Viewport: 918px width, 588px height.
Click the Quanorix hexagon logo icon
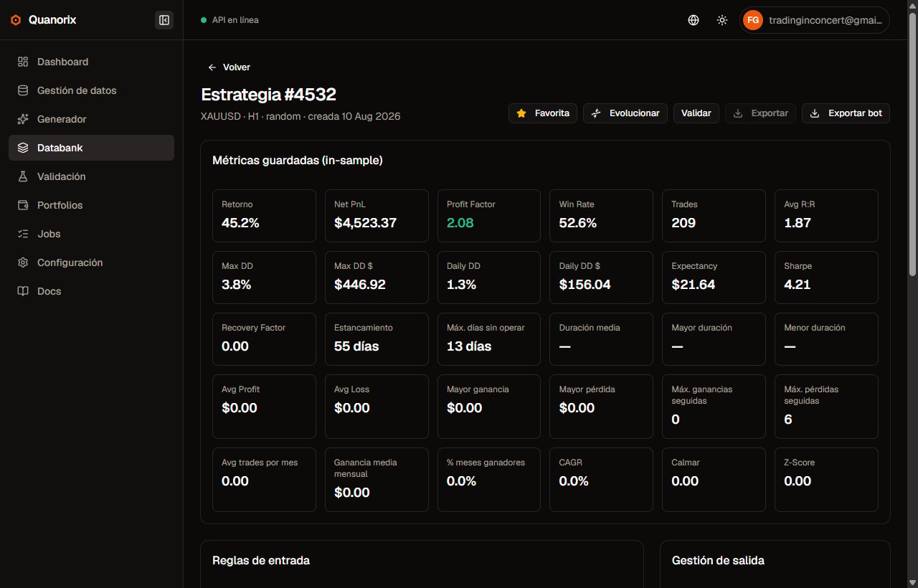(x=16, y=20)
